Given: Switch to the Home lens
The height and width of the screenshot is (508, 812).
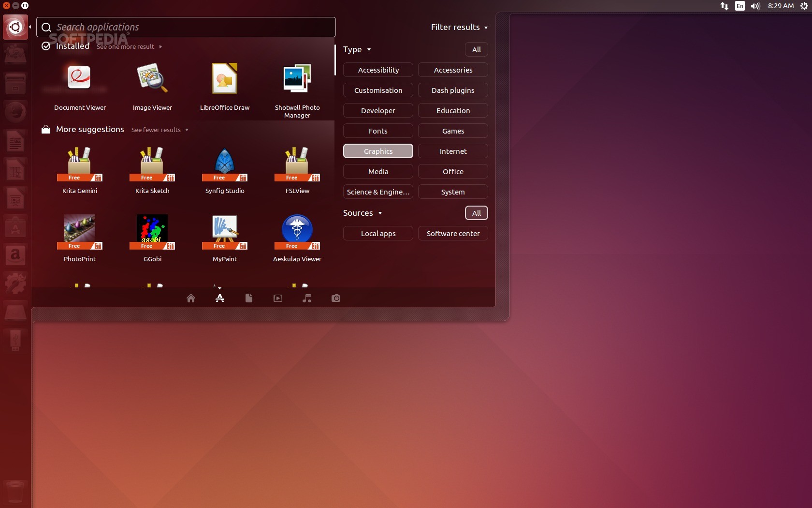Looking at the screenshot, I should pyautogui.click(x=191, y=299).
